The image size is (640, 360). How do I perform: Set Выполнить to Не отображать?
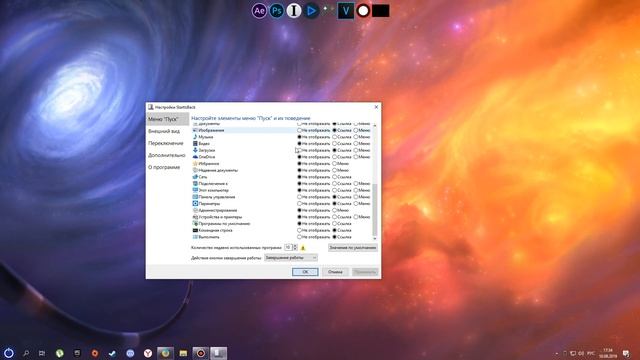coord(299,237)
